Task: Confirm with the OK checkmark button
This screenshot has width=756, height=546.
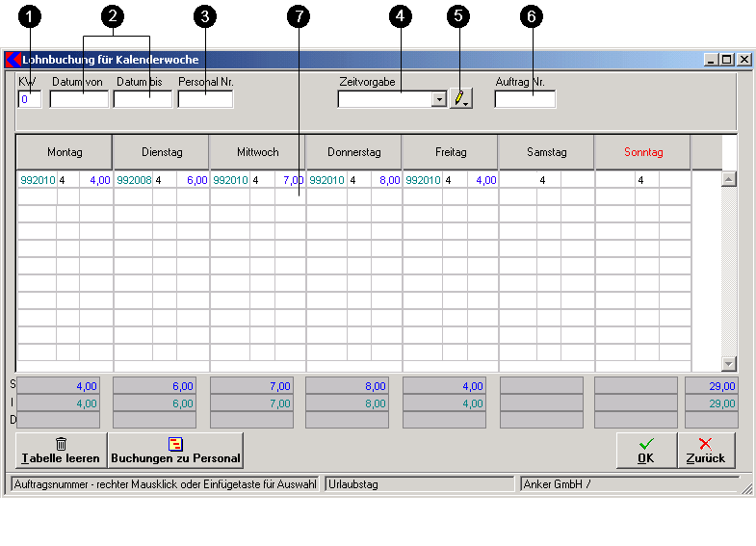Action: tap(645, 450)
